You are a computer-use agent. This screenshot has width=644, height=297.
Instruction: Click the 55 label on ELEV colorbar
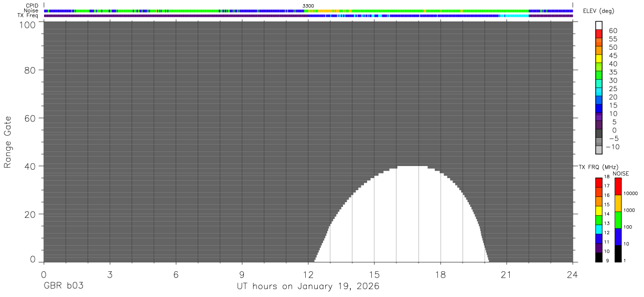coord(613,39)
